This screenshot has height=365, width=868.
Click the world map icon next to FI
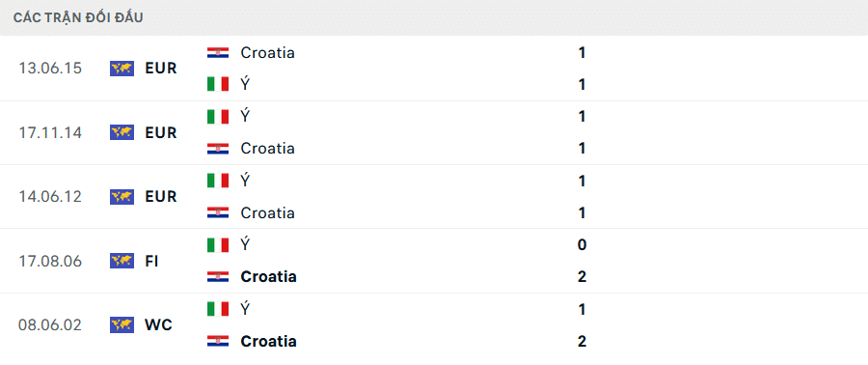tap(122, 261)
